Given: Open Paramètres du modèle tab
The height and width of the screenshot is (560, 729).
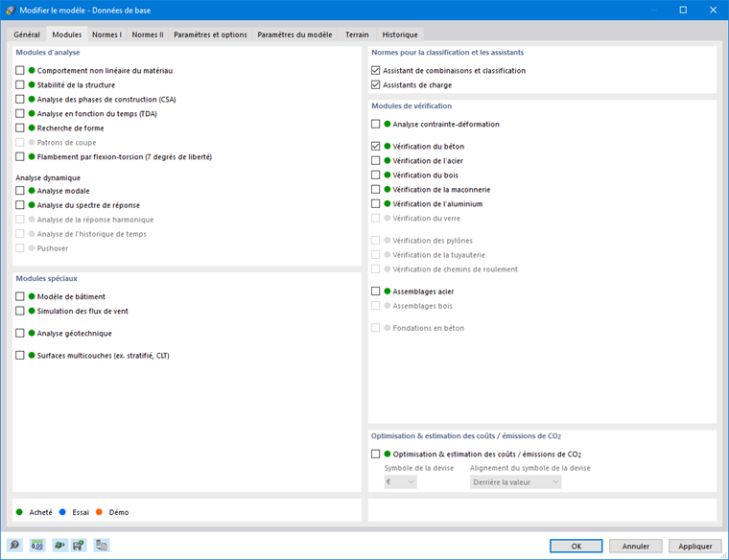Looking at the screenshot, I should pyautogui.click(x=294, y=35).
